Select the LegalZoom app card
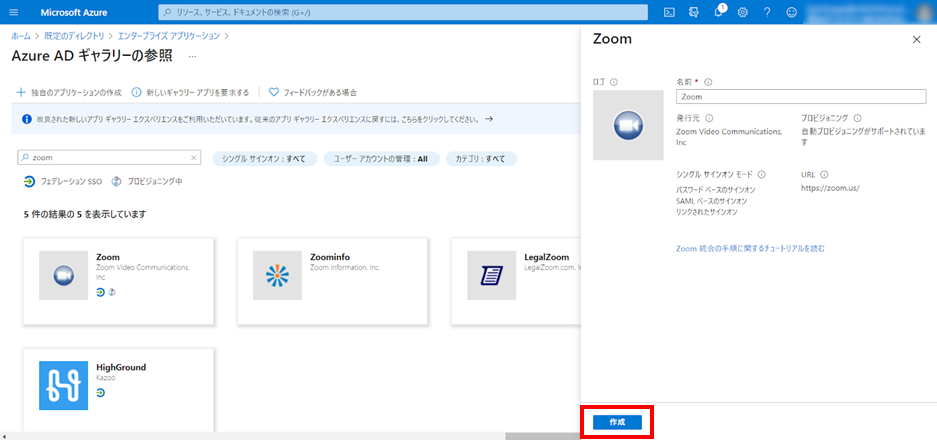The height and width of the screenshot is (440, 937). point(516,282)
